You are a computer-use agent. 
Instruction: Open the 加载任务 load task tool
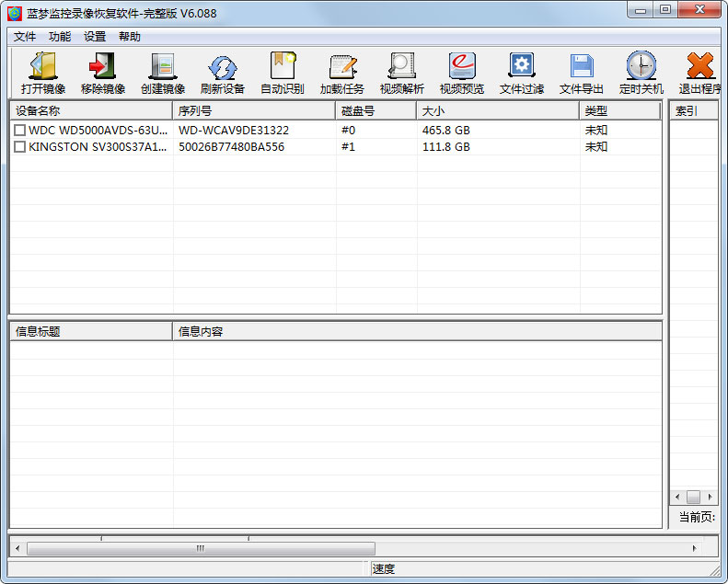(342, 67)
